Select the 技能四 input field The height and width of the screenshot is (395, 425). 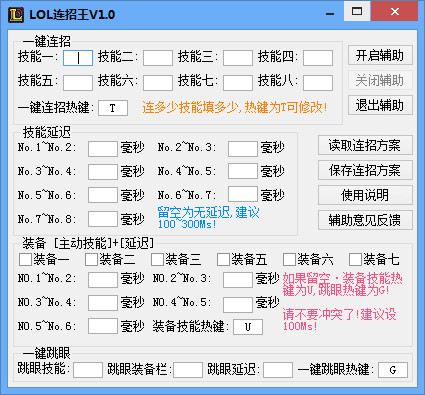[x=318, y=58]
